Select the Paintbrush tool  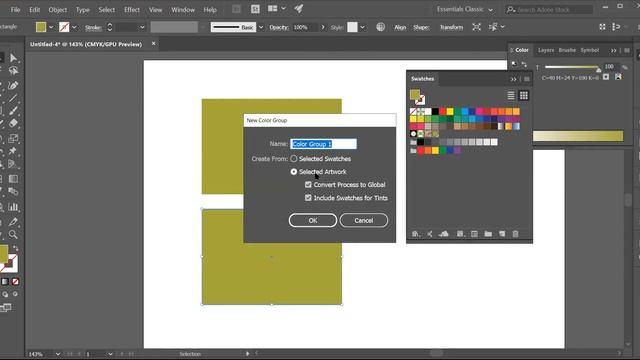13,111
